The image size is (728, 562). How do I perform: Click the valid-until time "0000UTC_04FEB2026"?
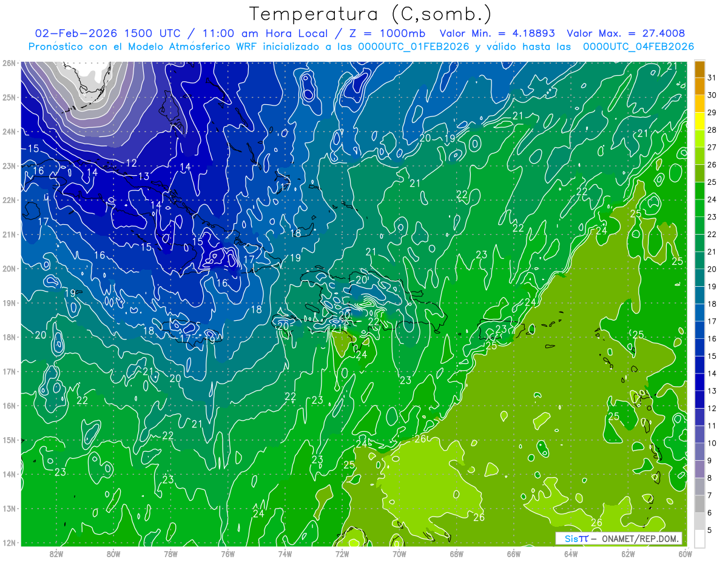coord(639,47)
